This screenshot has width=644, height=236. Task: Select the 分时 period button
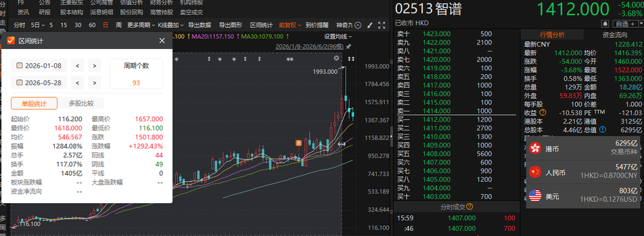[x=19, y=25]
